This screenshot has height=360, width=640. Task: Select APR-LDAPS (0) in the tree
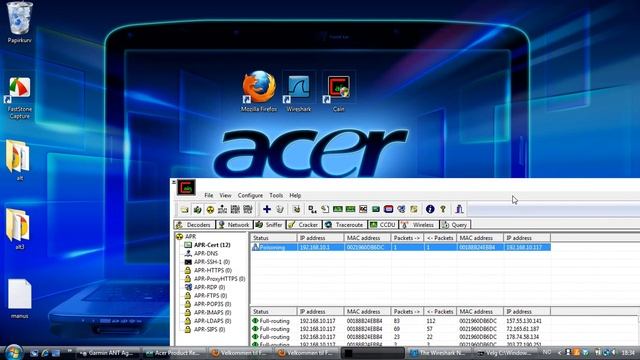tap(208, 321)
